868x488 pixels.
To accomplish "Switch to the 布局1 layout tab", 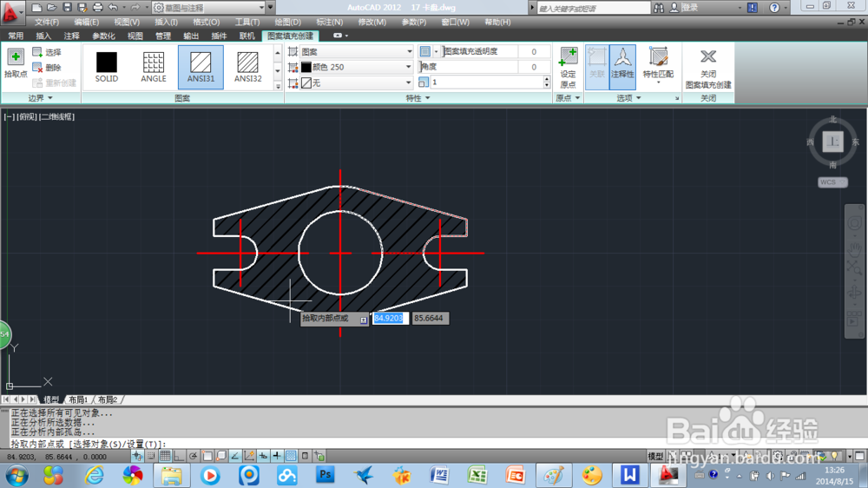I will (x=78, y=399).
